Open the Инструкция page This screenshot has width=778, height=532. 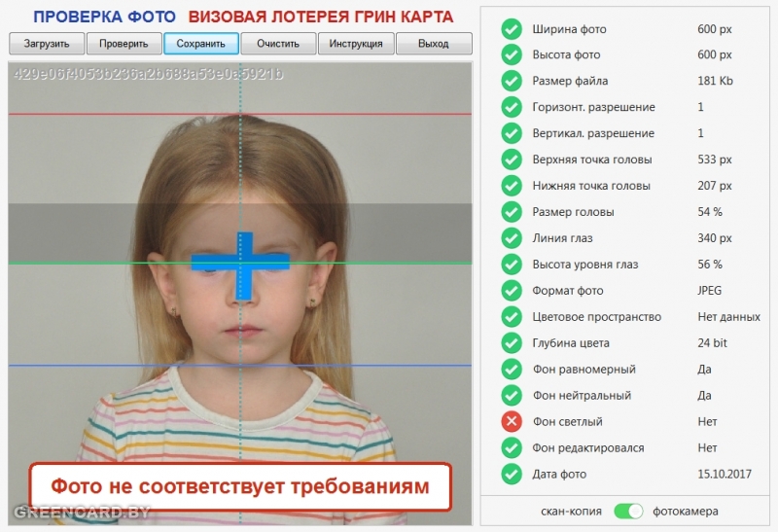pos(356,44)
